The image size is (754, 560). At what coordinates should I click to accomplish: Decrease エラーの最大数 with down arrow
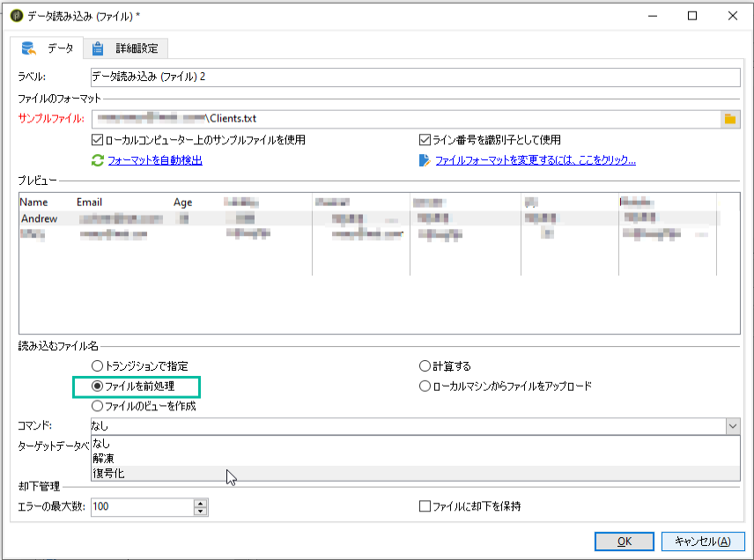201,511
